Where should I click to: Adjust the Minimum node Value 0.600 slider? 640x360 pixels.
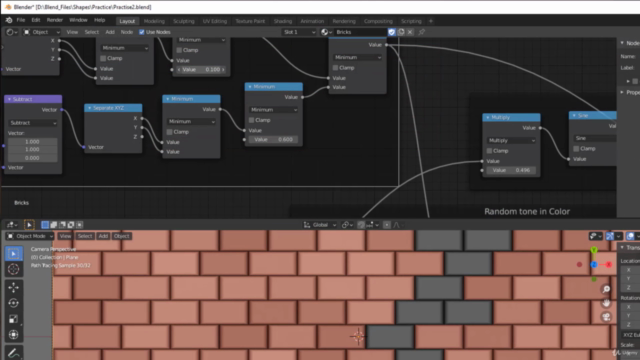point(273,140)
